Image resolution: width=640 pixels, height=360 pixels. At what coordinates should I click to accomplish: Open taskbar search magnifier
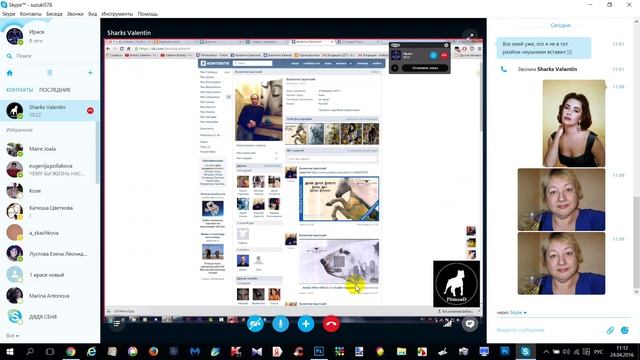pos(30,351)
